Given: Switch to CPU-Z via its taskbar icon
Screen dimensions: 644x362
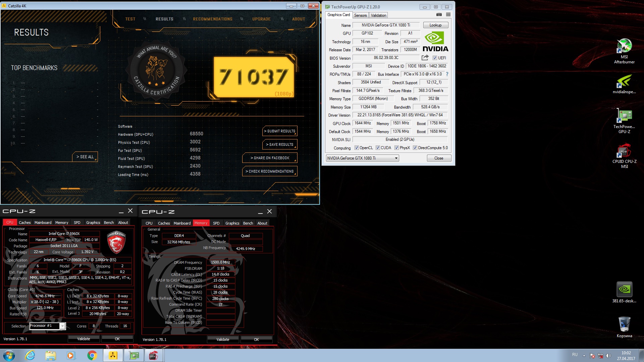Looking at the screenshot, I should [x=154, y=355].
